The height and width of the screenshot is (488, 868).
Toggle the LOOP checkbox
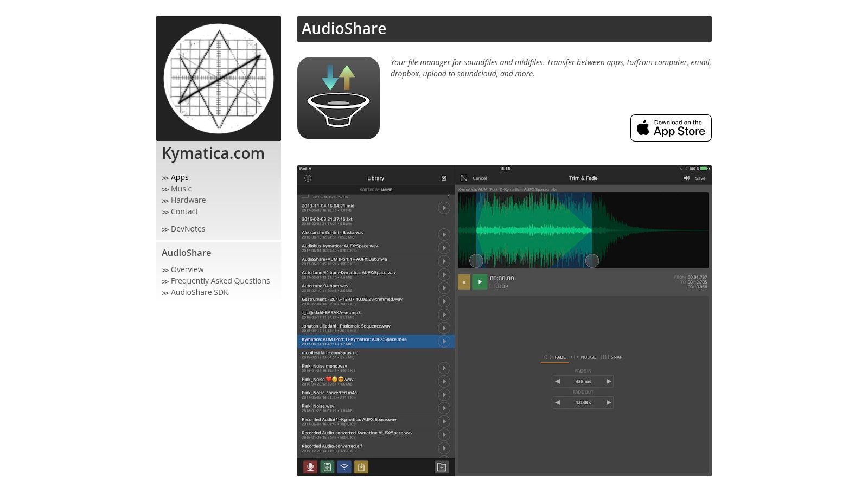coord(492,286)
